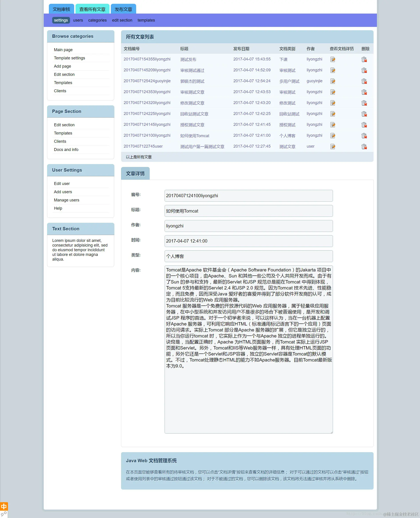
Task: Open Main page link in Browse categories
Action: [x=63, y=50]
